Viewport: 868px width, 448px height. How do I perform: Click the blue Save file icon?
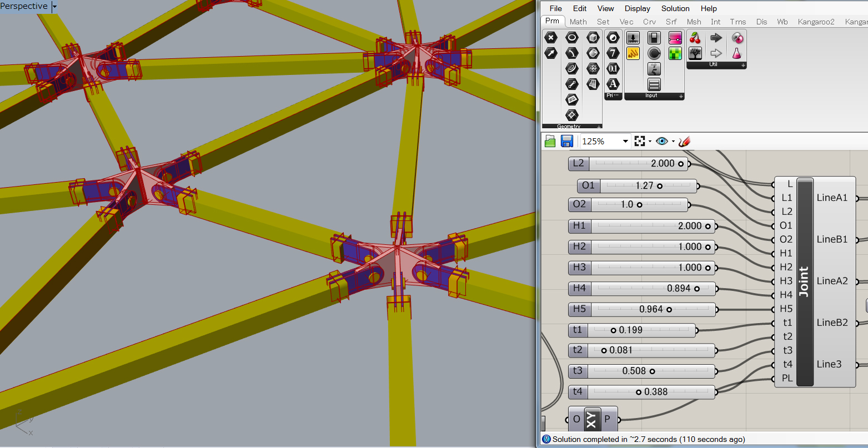click(566, 141)
